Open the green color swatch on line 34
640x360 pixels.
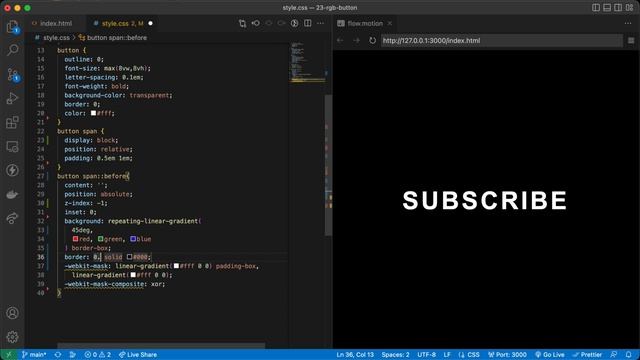(100, 239)
